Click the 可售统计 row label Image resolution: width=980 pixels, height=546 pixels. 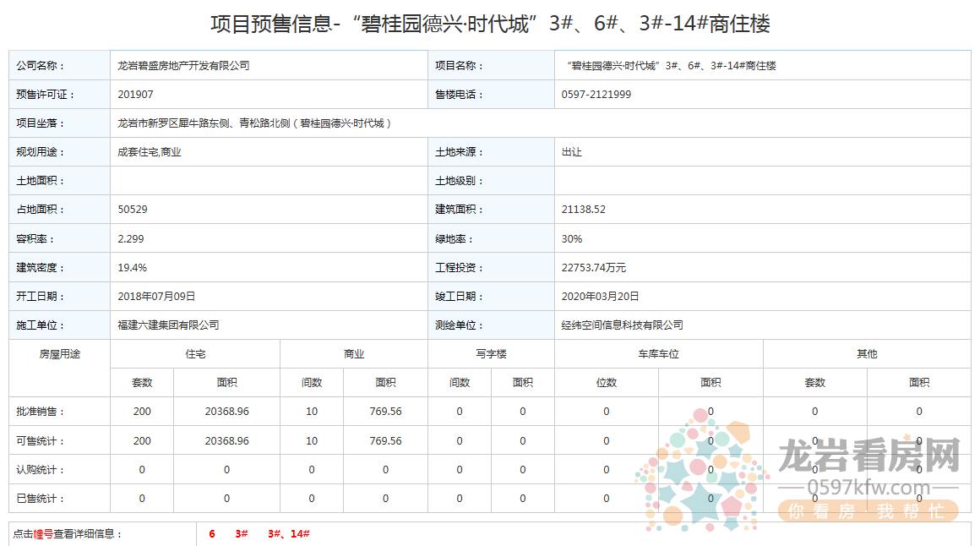pos(40,441)
